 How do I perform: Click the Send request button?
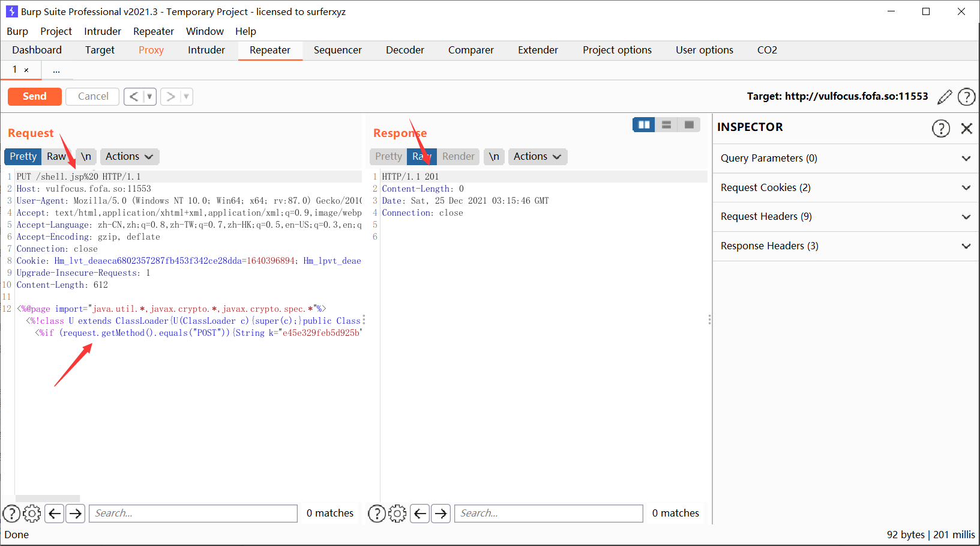point(35,96)
